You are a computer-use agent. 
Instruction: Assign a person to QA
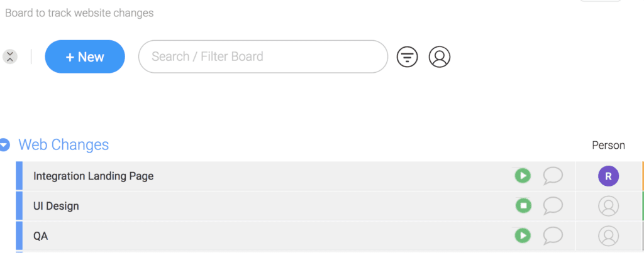click(x=608, y=235)
